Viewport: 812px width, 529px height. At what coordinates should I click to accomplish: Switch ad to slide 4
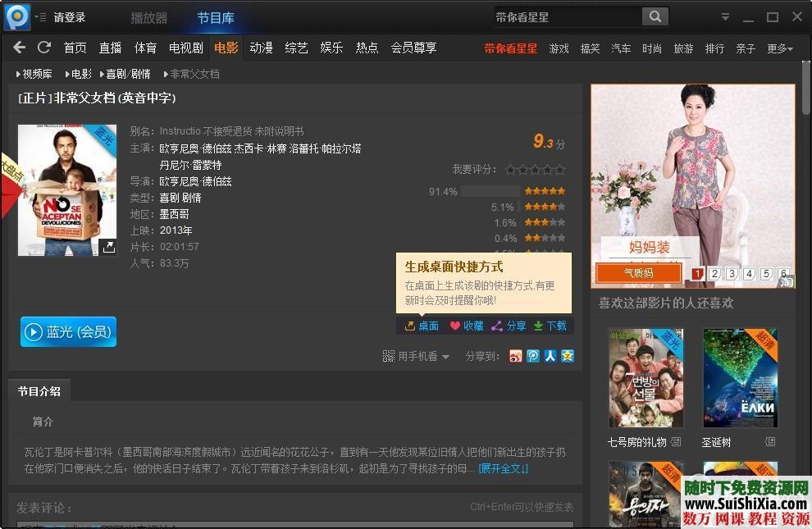(x=749, y=273)
